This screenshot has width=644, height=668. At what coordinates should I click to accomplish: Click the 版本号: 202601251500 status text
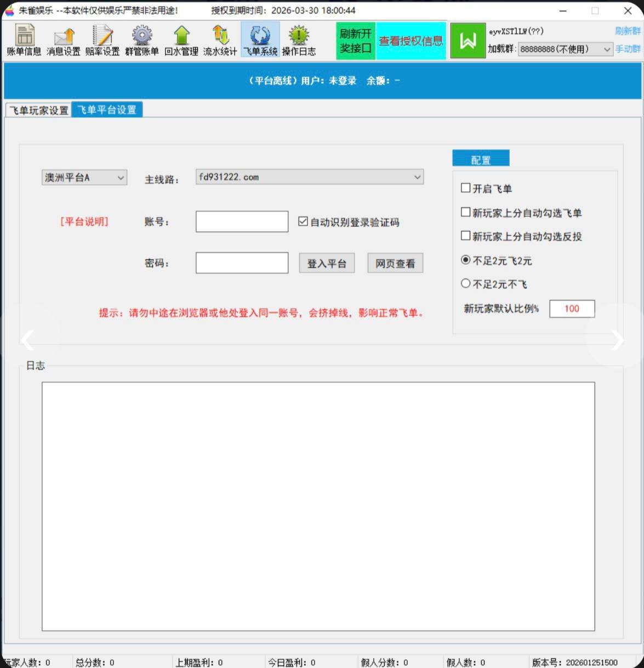coord(575,663)
